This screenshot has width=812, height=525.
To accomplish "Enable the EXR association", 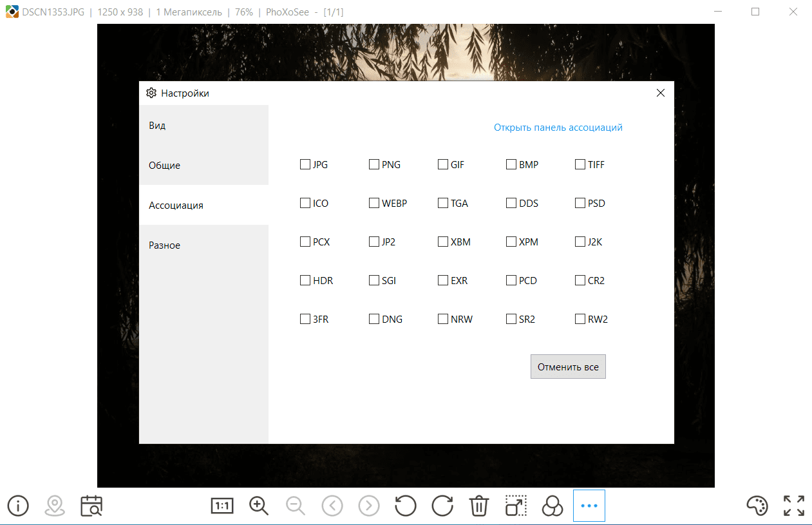I will point(442,280).
